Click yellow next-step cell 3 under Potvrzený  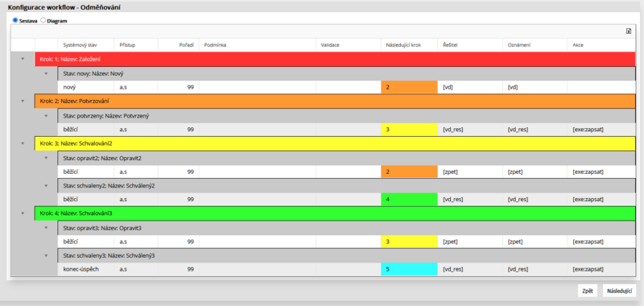[x=409, y=130]
